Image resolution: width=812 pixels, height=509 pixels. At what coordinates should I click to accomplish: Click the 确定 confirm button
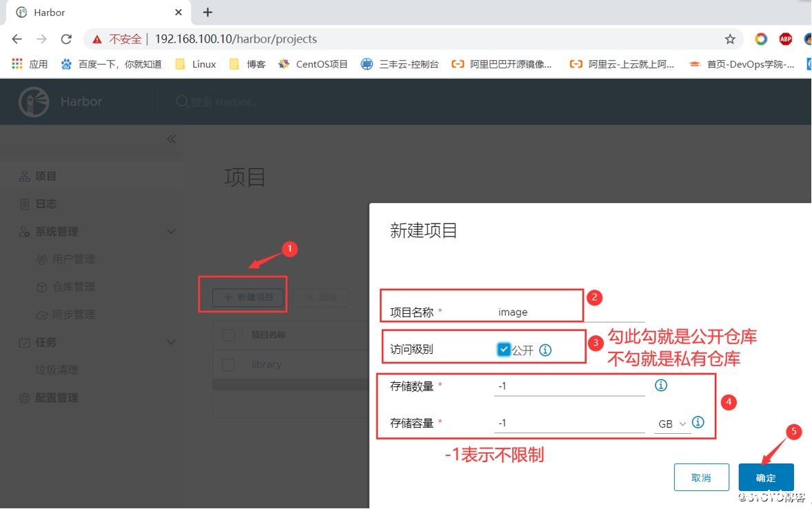[766, 477]
